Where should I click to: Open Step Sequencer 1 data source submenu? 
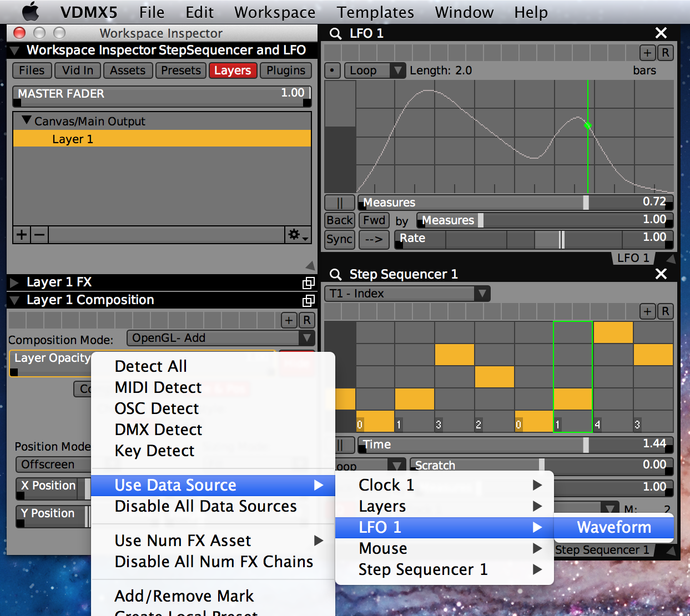coord(445,569)
